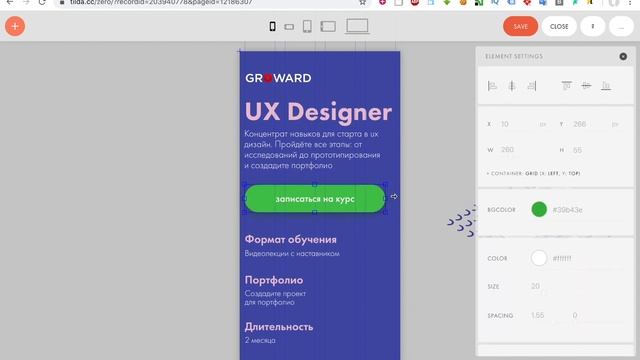
Task: Align element to the left edge
Action: tap(493, 86)
